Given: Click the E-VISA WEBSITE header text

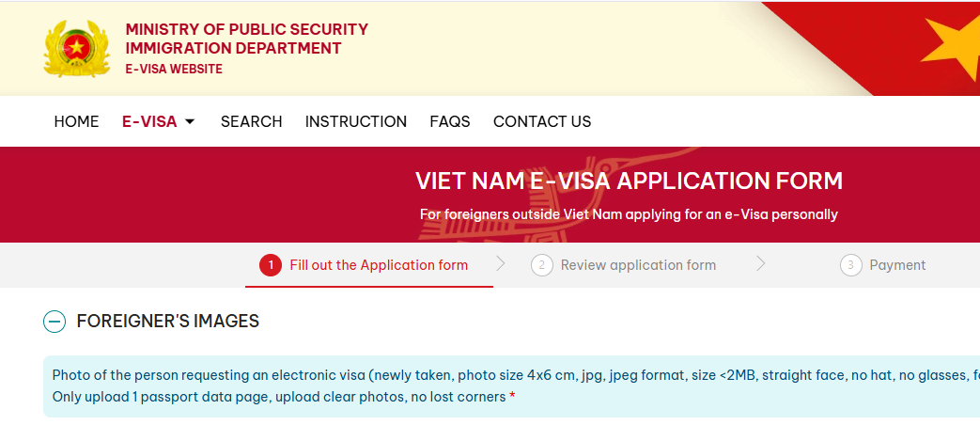Looking at the screenshot, I should [174, 69].
